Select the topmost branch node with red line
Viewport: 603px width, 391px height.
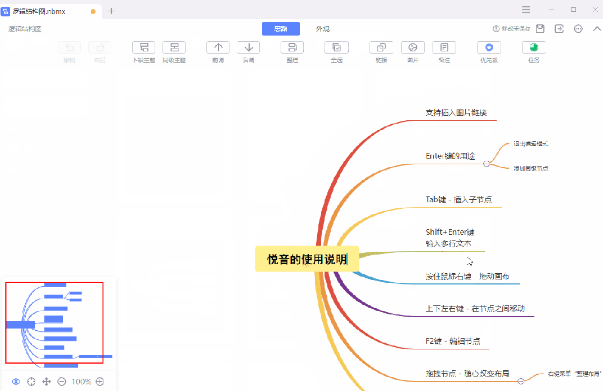pyautogui.click(x=456, y=113)
